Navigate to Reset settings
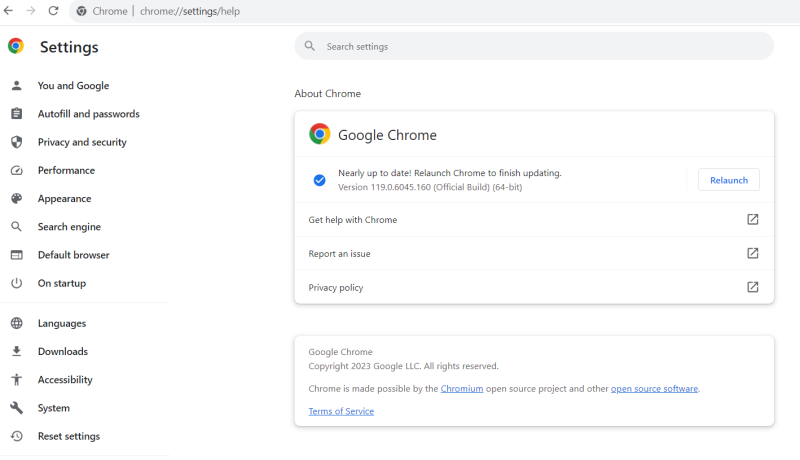 [x=68, y=436]
